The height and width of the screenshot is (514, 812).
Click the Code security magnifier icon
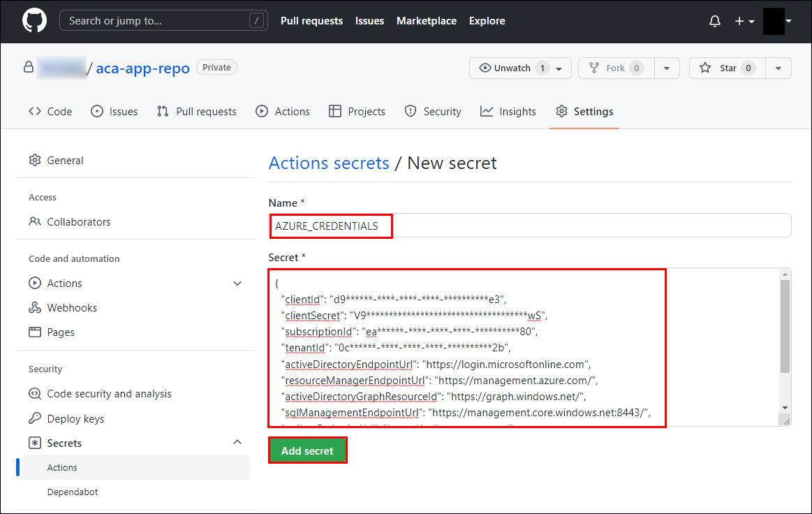click(35, 394)
